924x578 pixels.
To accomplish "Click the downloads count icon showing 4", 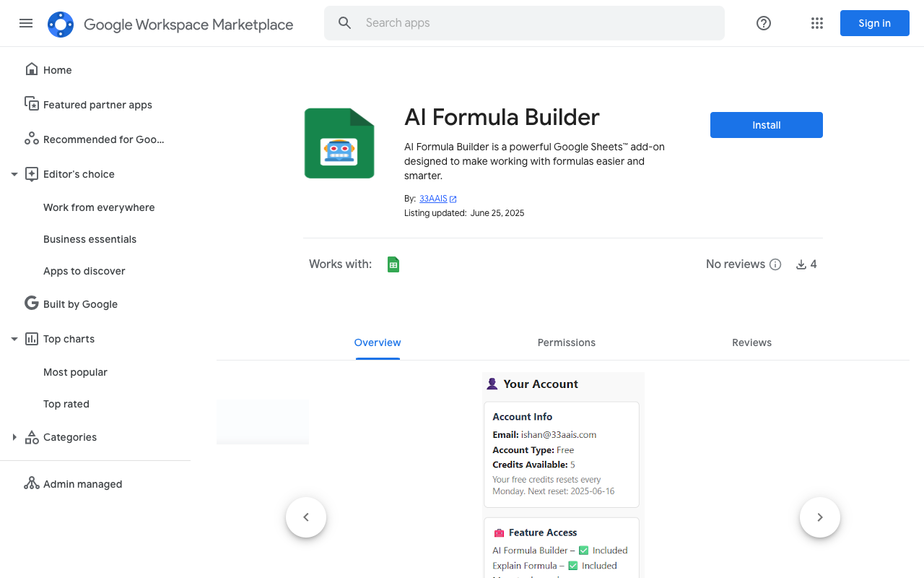I will pos(800,264).
